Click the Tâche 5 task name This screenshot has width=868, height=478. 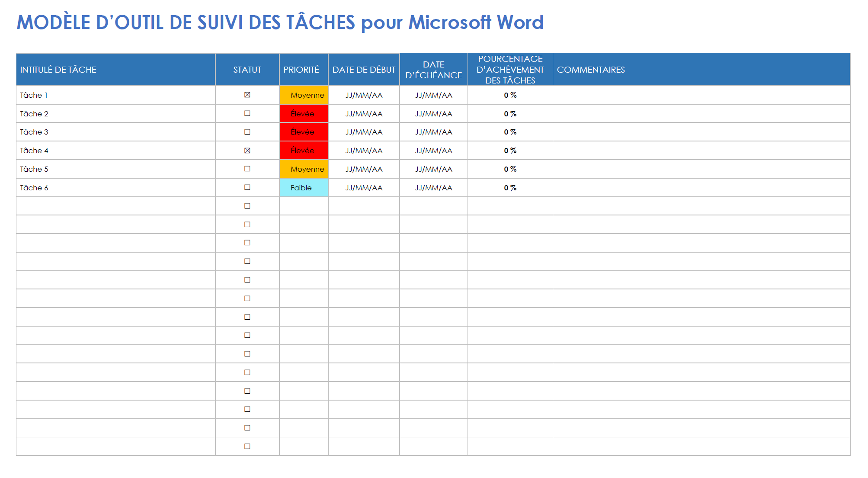(x=34, y=169)
